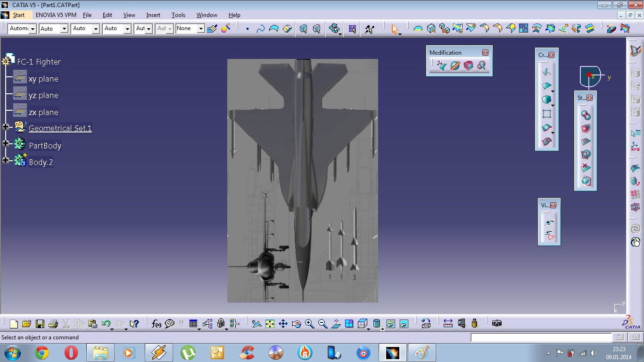Select Body.2 in the specification tree
Image resolution: width=644 pixels, height=362 pixels.
click(x=41, y=162)
